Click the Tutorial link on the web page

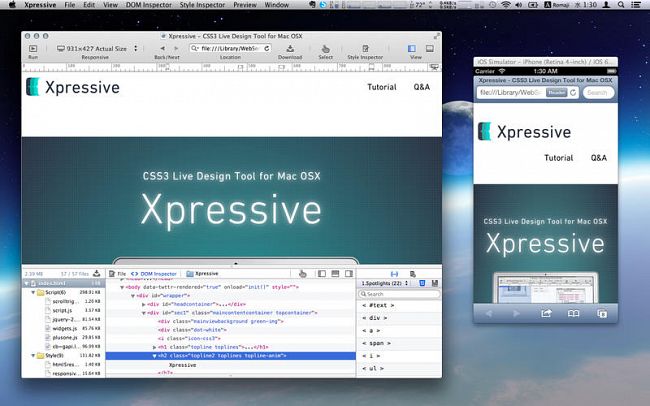381,87
